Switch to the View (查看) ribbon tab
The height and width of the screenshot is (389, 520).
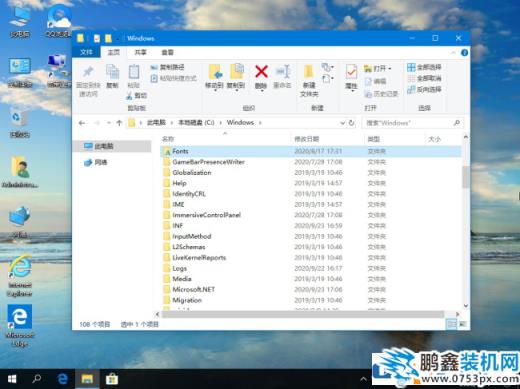(167, 52)
